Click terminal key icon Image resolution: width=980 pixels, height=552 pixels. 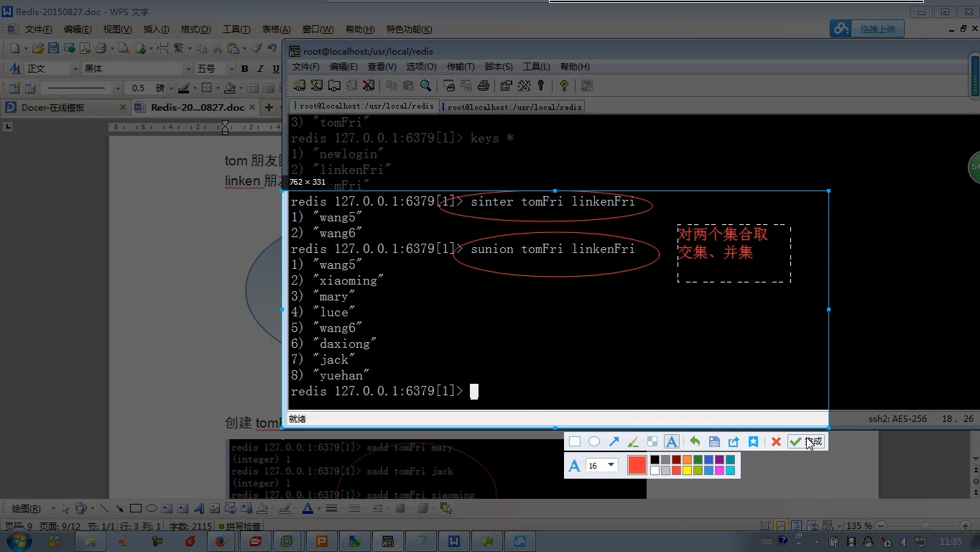pyautogui.click(x=541, y=86)
